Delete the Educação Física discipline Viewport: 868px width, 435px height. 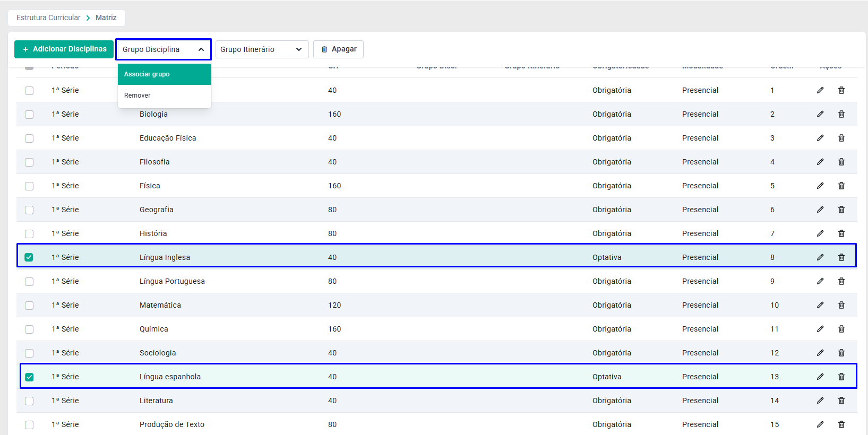click(841, 138)
